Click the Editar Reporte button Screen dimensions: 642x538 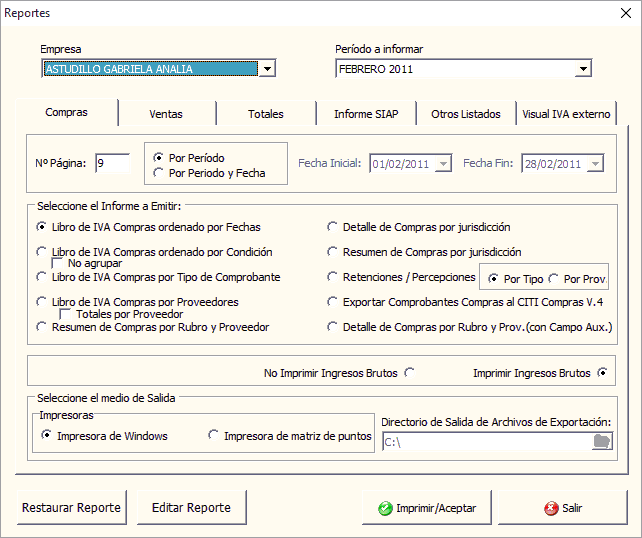[191, 508]
